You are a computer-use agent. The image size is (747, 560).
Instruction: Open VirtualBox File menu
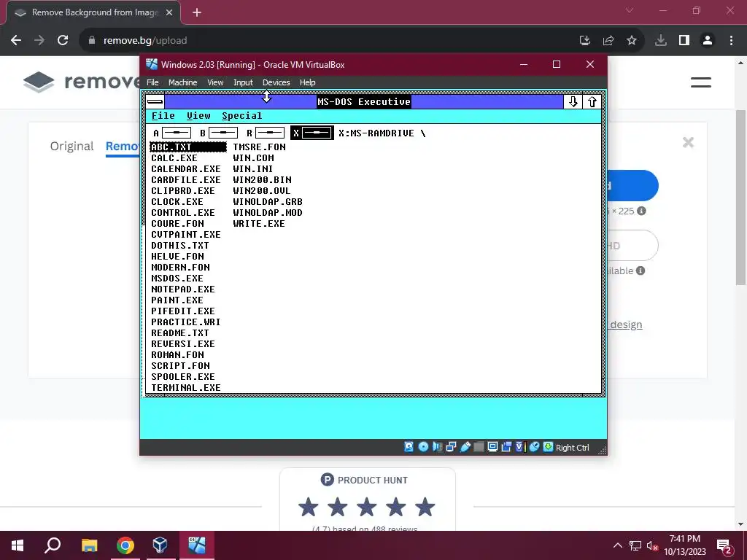pos(152,82)
